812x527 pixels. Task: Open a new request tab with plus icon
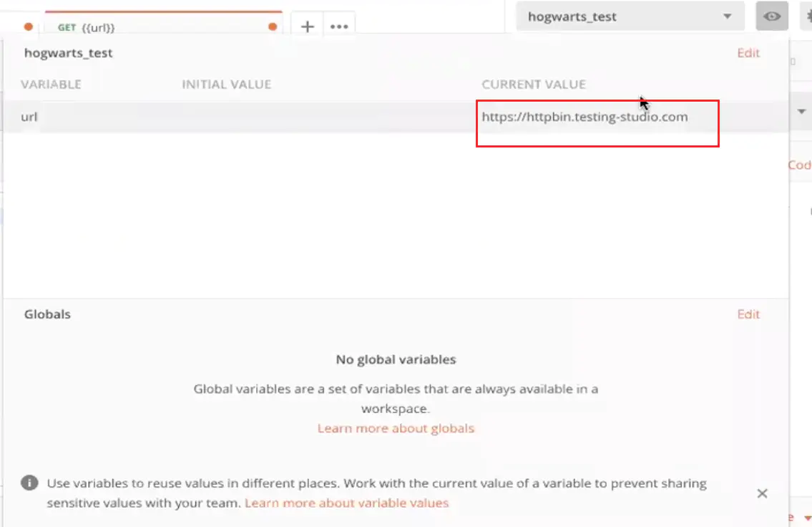tap(306, 26)
